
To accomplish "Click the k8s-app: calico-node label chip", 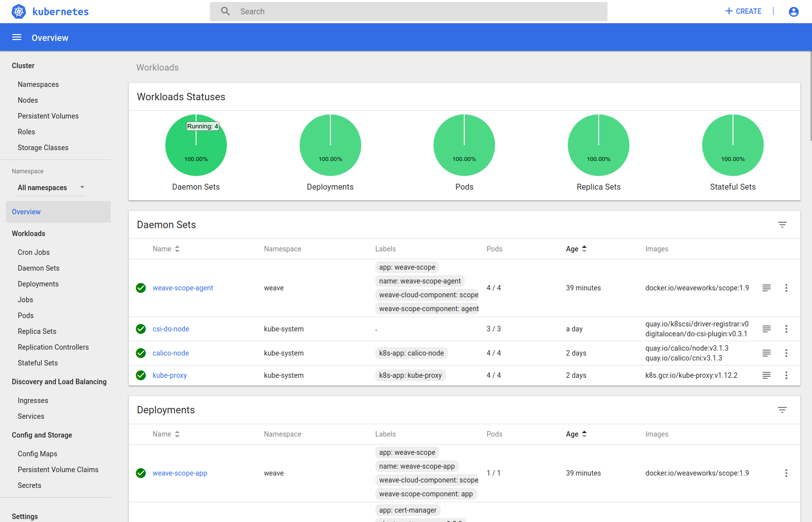I will tap(411, 353).
